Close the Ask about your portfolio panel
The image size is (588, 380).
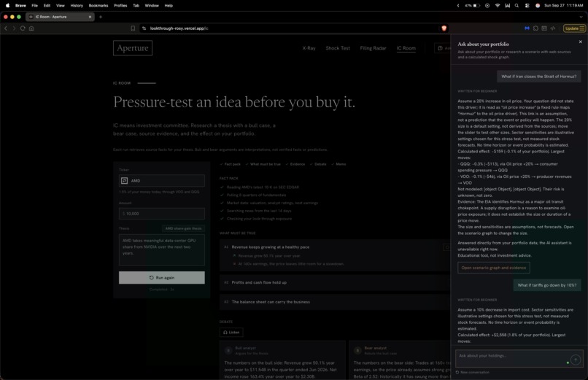(x=580, y=42)
